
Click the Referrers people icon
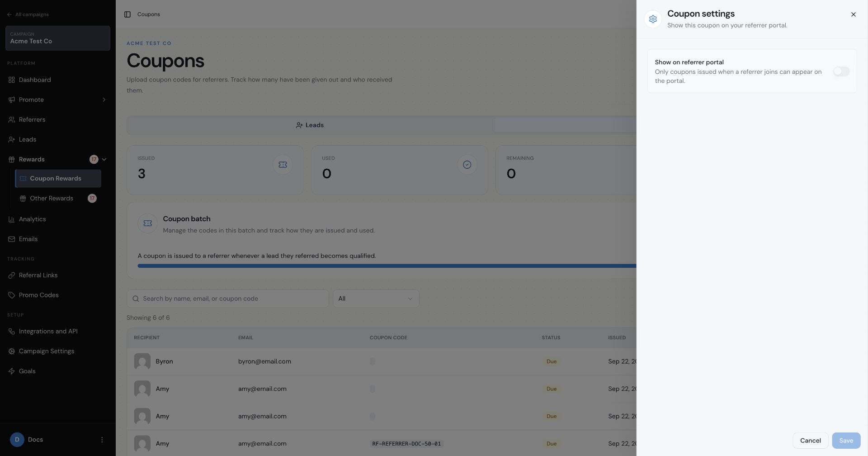coord(12,119)
